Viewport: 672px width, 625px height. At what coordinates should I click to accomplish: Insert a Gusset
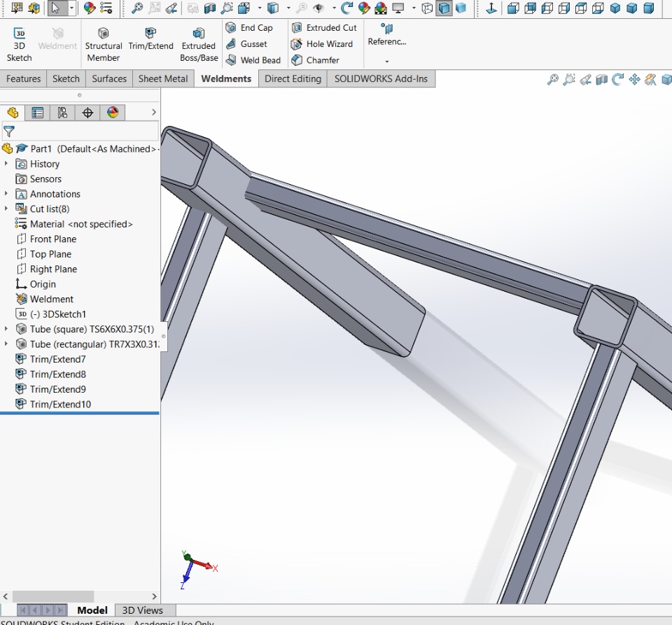tap(247, 44)
